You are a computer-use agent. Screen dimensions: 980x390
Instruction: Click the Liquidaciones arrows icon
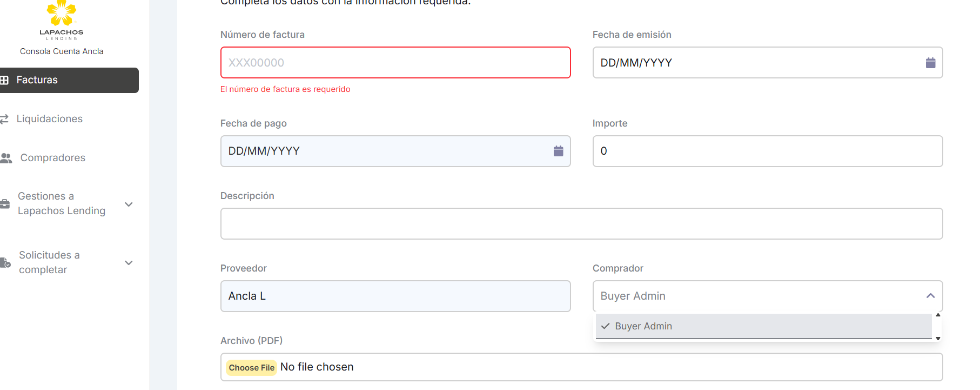pyautogui.click(x=4, y=119)
